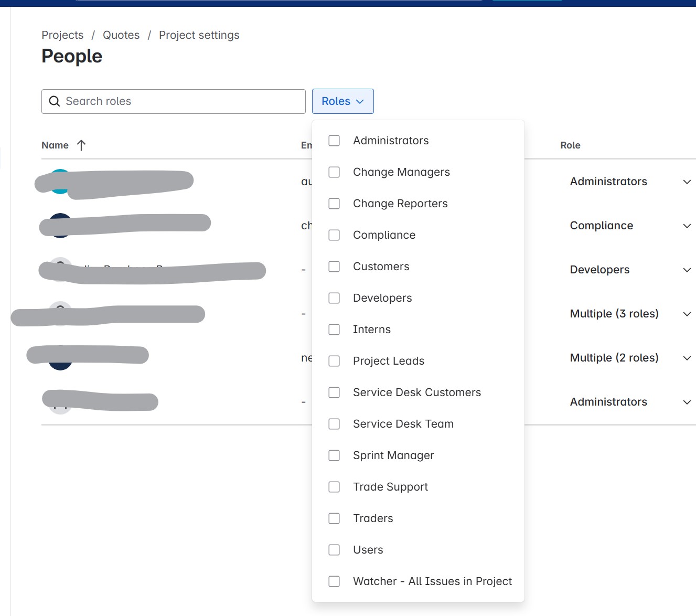Expand the Compliance role dropdown in the table

tap(687, 226)
